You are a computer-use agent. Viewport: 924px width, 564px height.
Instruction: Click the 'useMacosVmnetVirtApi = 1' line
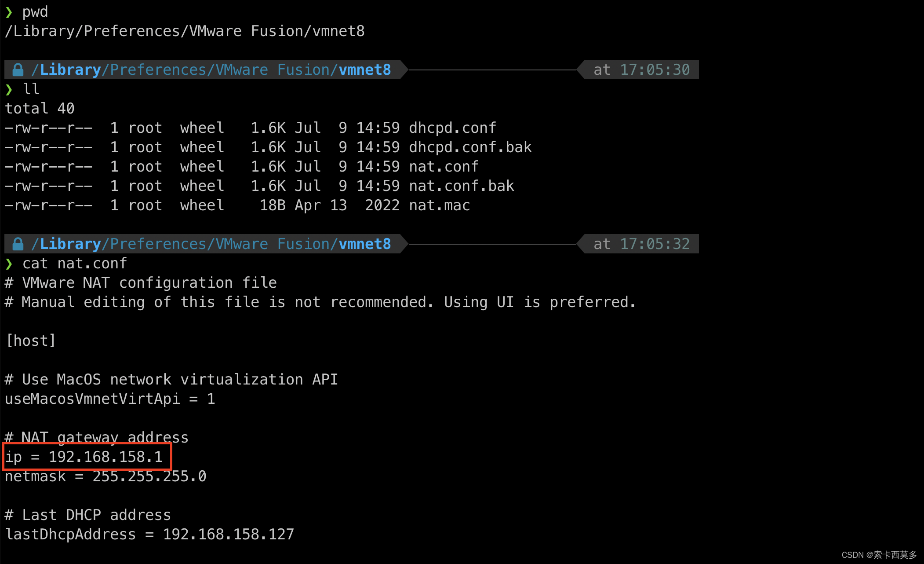[x=110, y=399]
